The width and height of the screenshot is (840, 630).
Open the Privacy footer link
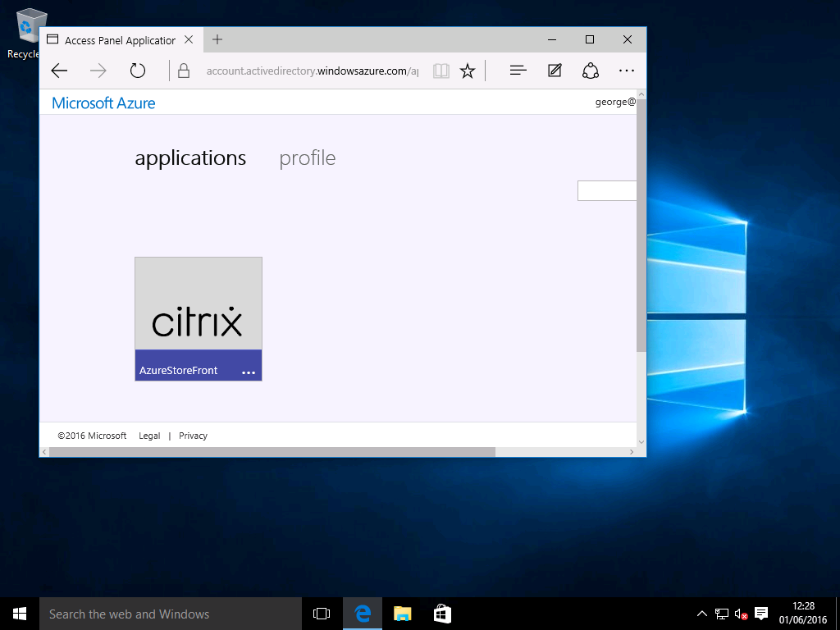[193, 436]
